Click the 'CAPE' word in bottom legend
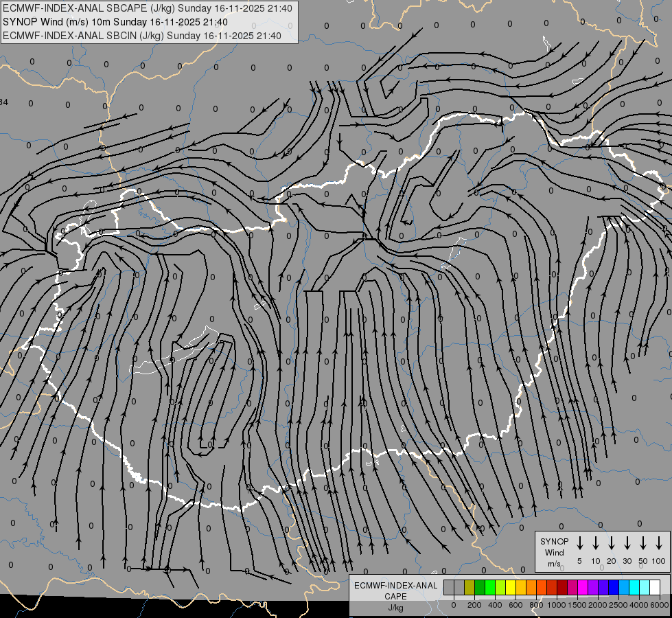 tap(395, 597)
